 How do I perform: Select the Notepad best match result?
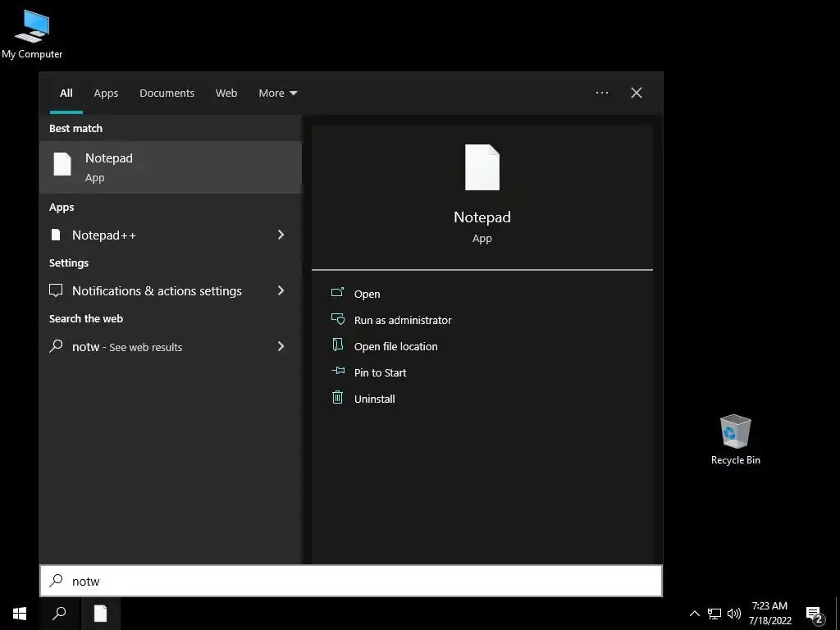click(x=171, y=167)
